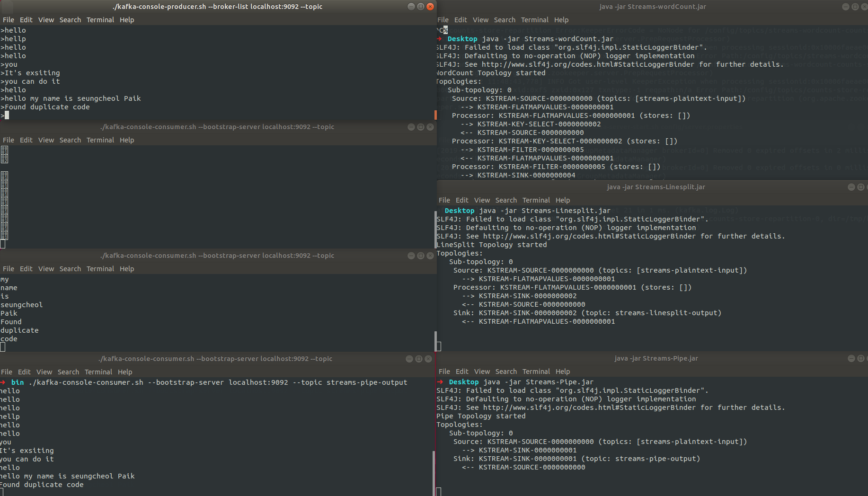Open Terminal menu in kafka-console-producer terminal

pos(100,20)
